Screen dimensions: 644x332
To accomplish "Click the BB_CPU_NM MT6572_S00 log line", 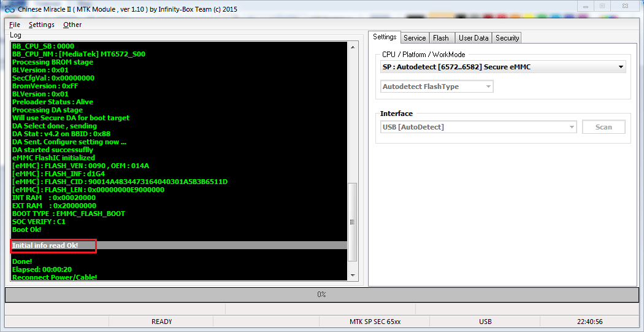I will tap(79, 54).
